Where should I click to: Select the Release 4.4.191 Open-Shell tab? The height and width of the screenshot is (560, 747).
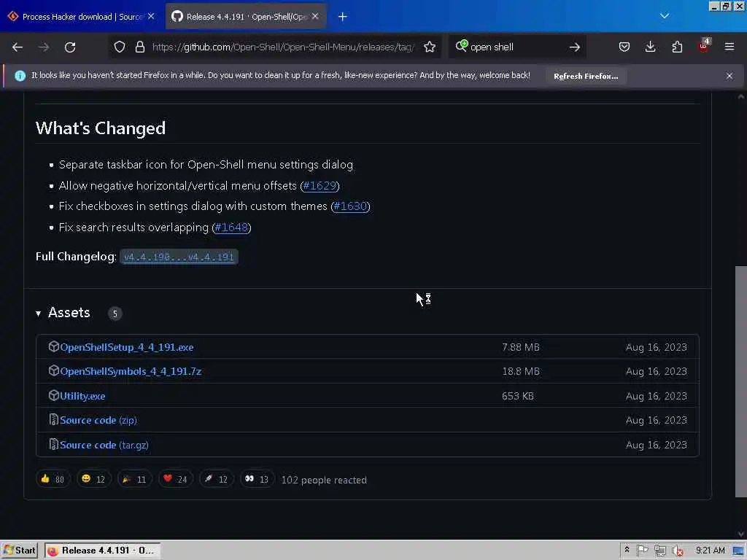pos(246,17)
